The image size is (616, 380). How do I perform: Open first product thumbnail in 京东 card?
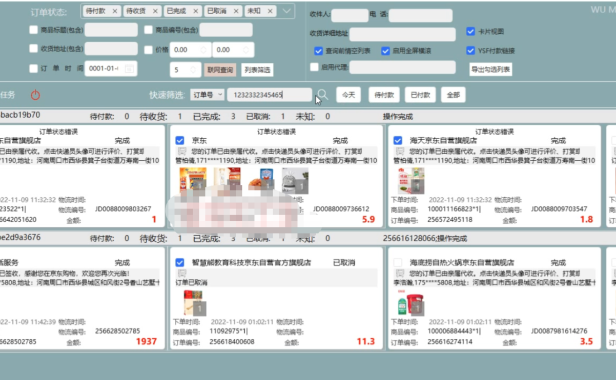coord(193,180)
